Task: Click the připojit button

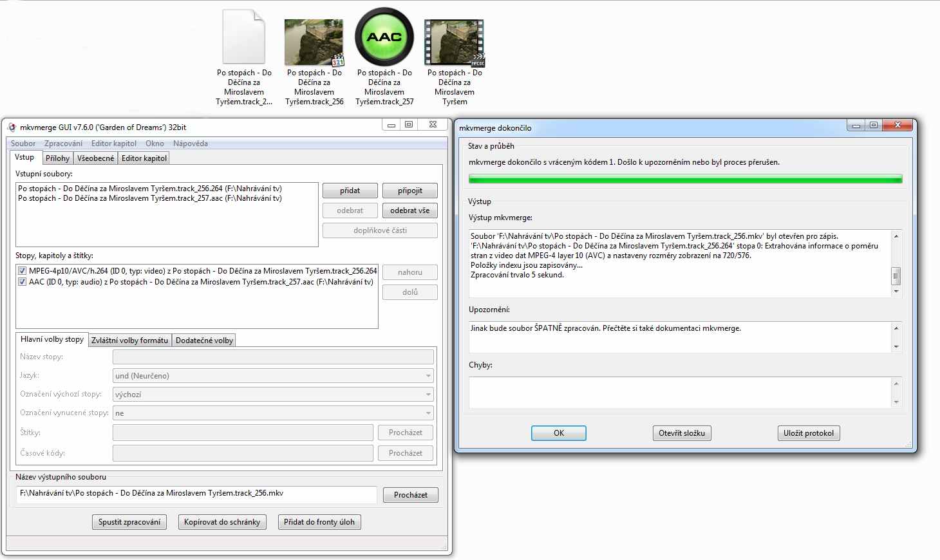Action: [x=410, y=191]
